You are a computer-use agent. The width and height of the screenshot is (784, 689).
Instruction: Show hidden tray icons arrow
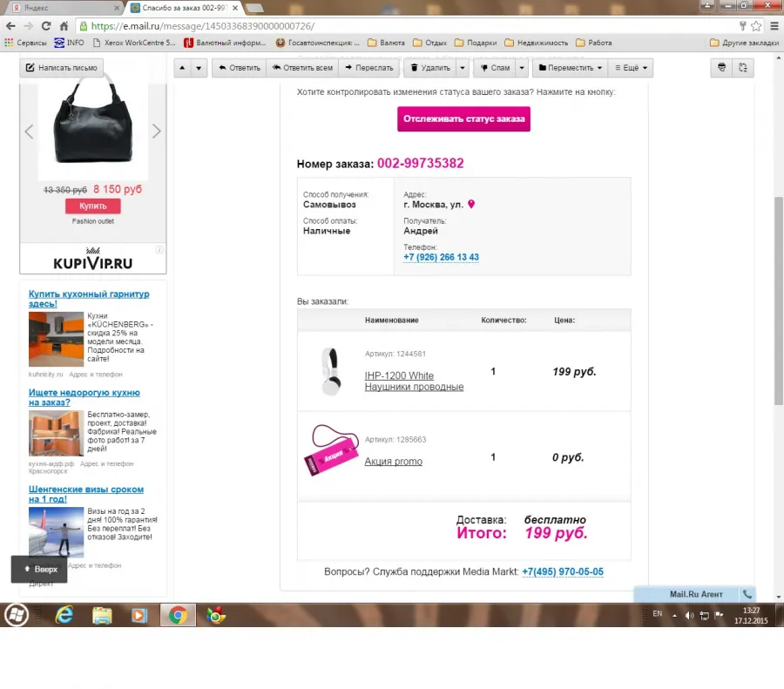[674, 615]
